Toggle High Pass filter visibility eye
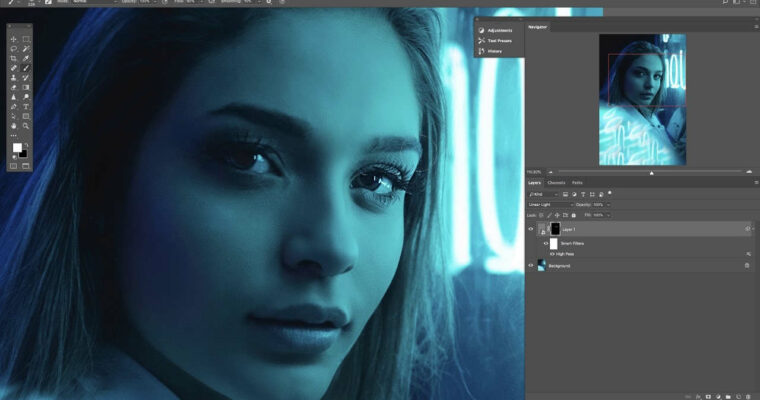Viewport: 760px width, 400px height. tap(552, 254)
